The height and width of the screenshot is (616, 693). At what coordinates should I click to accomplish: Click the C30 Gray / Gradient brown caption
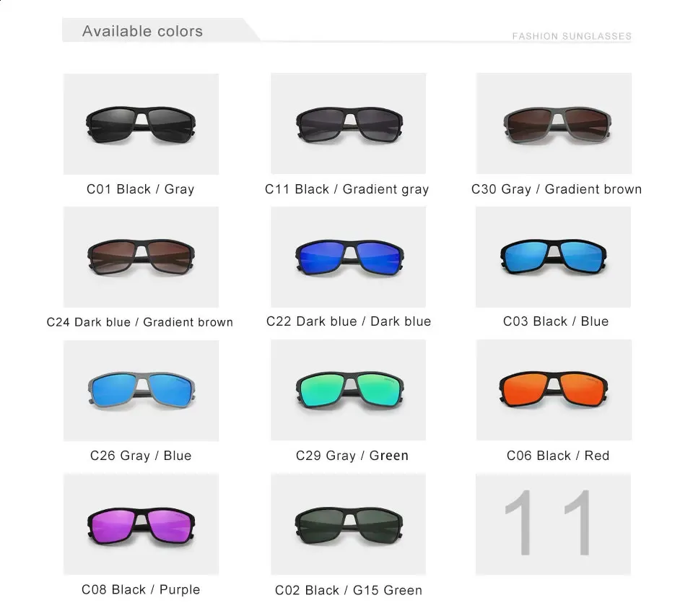(x=557, y=189)
